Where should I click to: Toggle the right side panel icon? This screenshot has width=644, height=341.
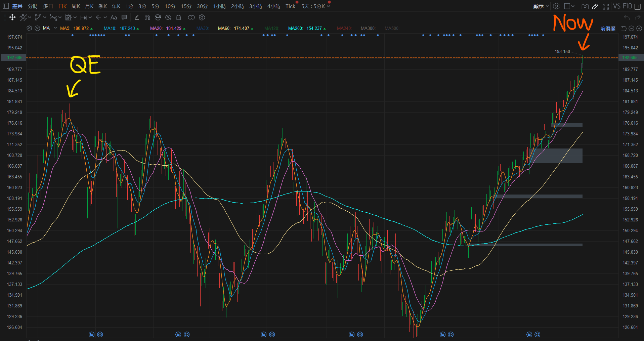(637, 6)
